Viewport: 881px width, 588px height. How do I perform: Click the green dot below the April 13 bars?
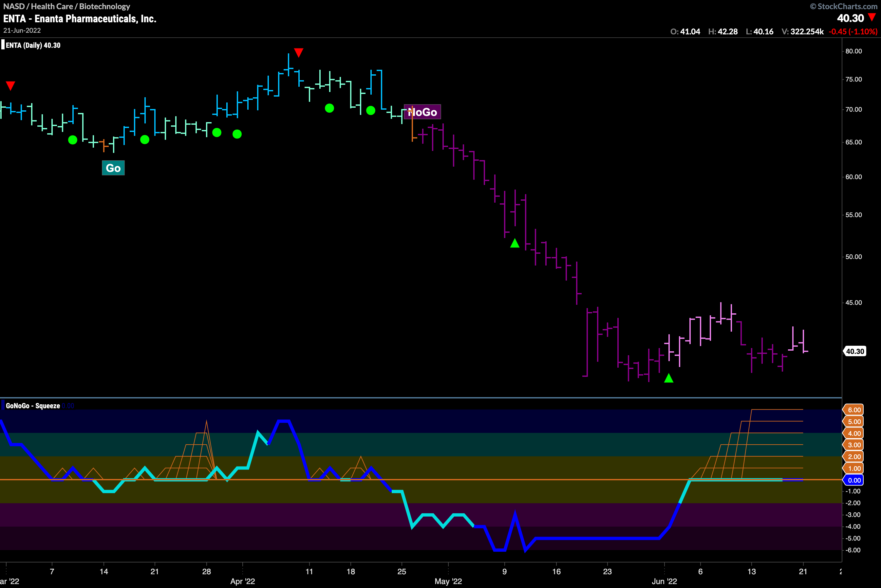(329, 108)
